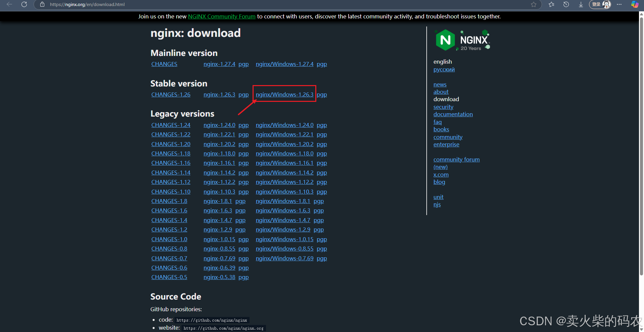Download nginx/Windows-1.26.3 stable
644x332 pixels.
(284, 94)
